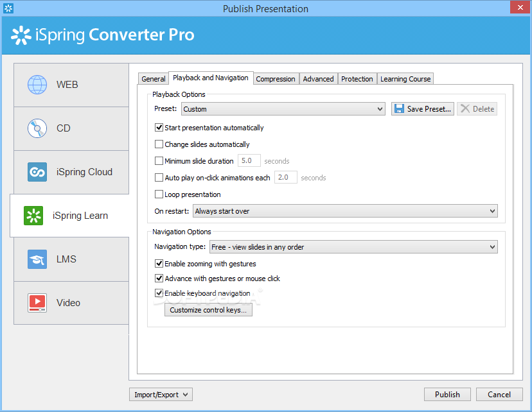Click the LMS label text
This screenshot has width=532, height=412.
pyautogui.click(x=66, y=259)
